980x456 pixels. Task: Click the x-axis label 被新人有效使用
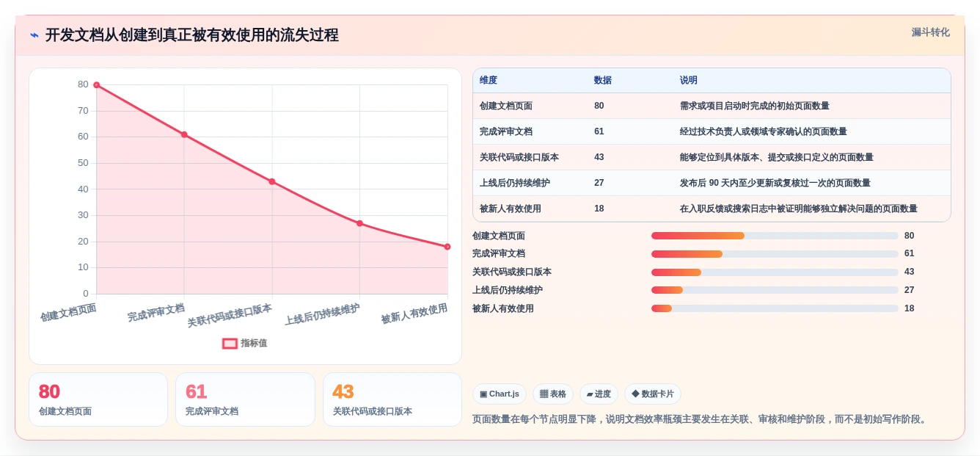414,314
